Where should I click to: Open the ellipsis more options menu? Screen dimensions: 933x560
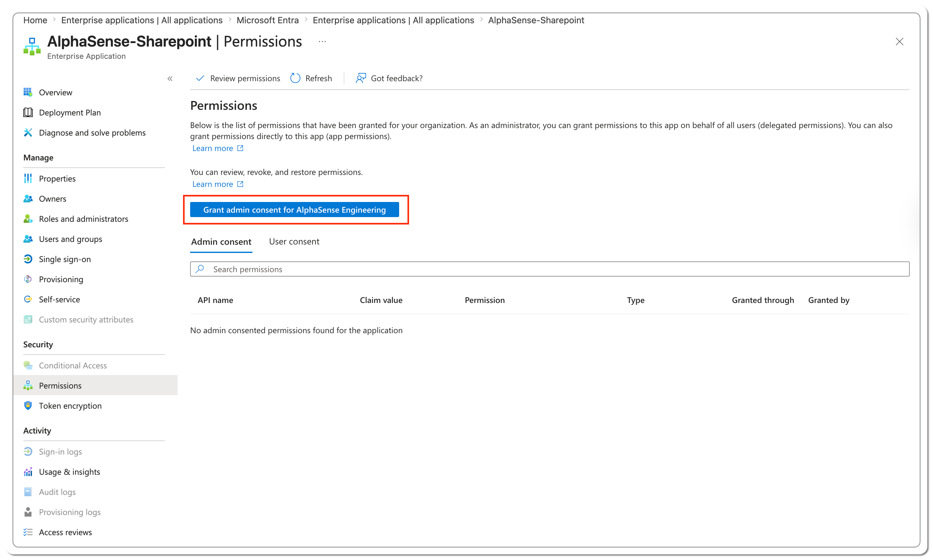(x=322, y=42)
